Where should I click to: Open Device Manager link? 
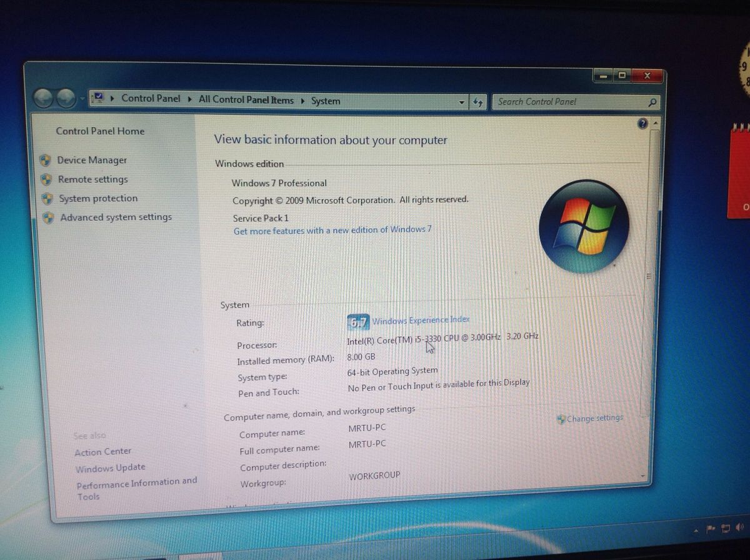click(92, 161)
